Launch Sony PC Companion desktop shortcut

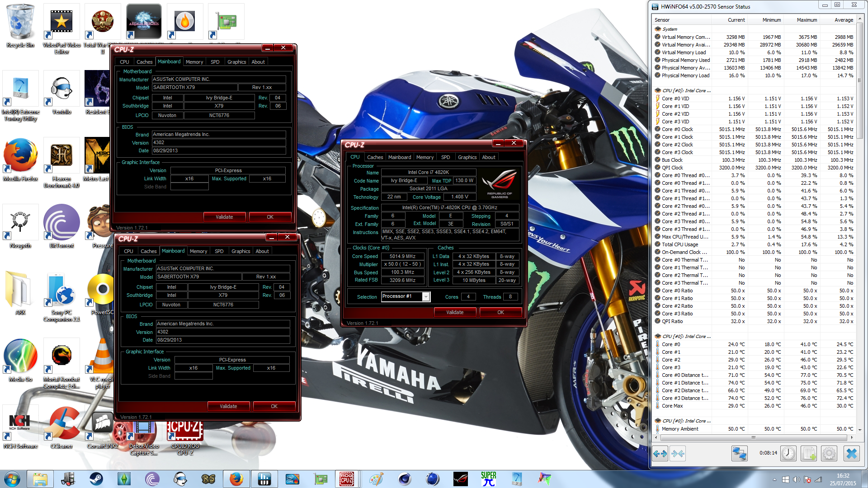(61, 297)
